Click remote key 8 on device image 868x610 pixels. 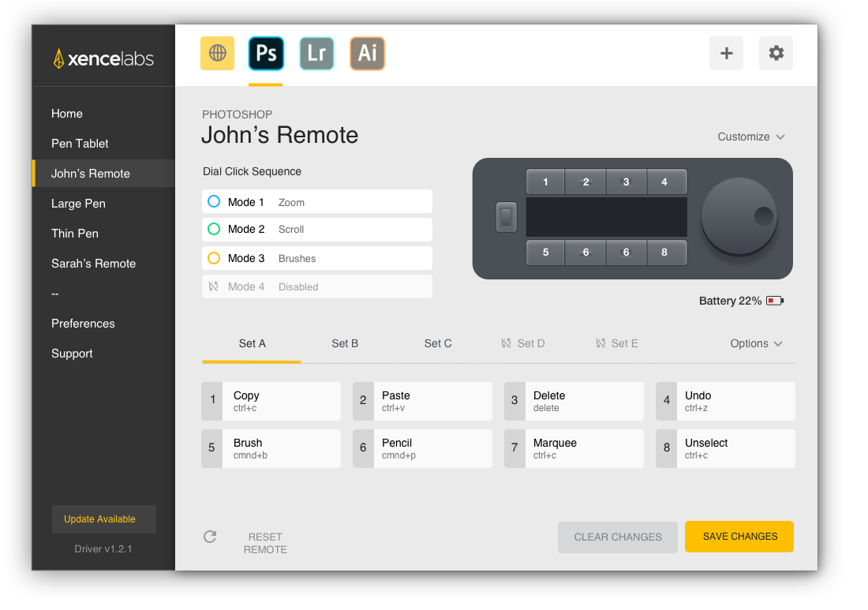[667, 253]
